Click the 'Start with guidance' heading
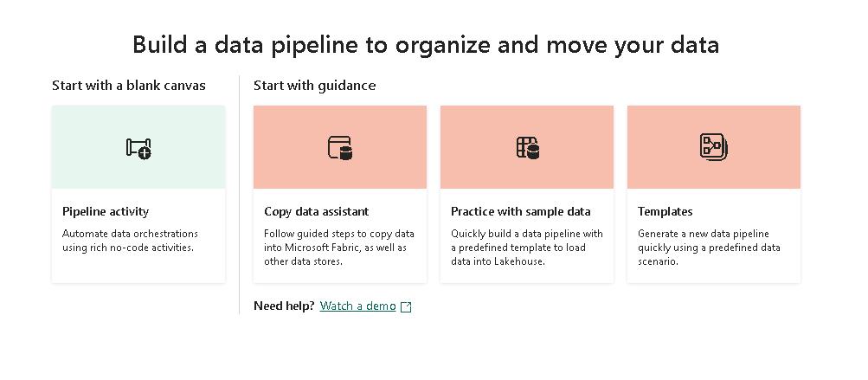 (x=314, y=85)
